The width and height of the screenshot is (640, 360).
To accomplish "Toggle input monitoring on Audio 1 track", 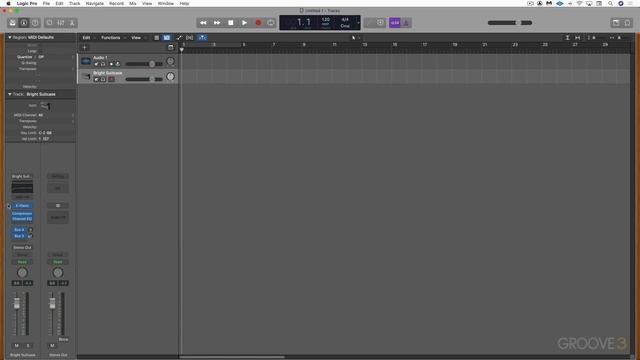I will click(118, 64).
